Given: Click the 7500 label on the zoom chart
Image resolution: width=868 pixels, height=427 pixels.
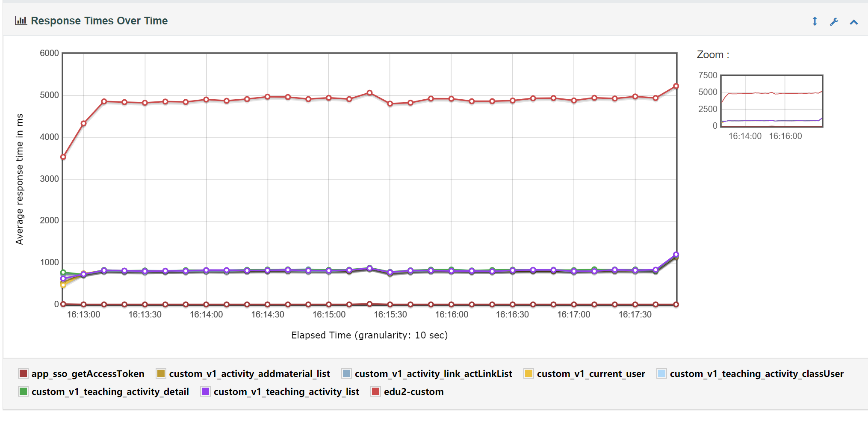Looking at the screenshot, I should 708,75.
